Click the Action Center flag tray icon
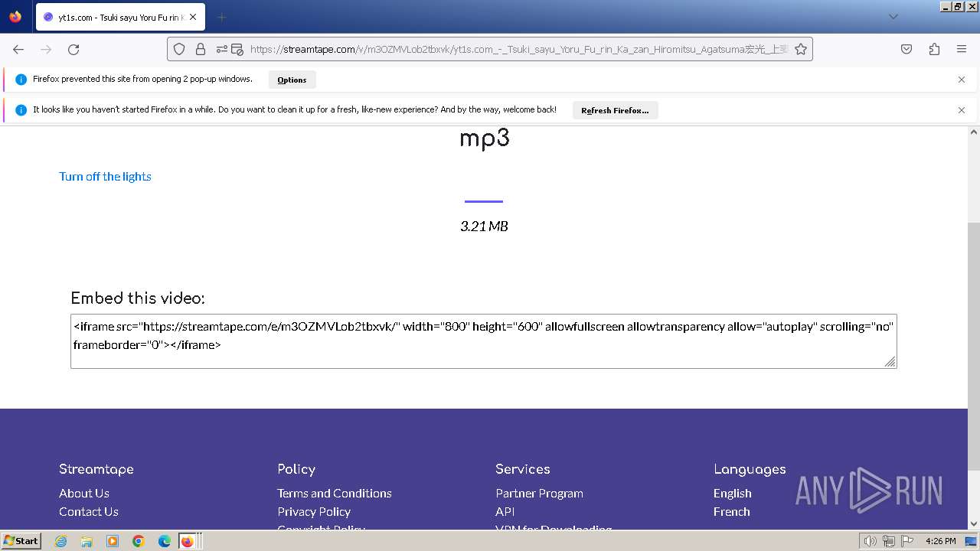Viewport: 980px width, 551px height. pyautogui.click(x=907, y=541)
